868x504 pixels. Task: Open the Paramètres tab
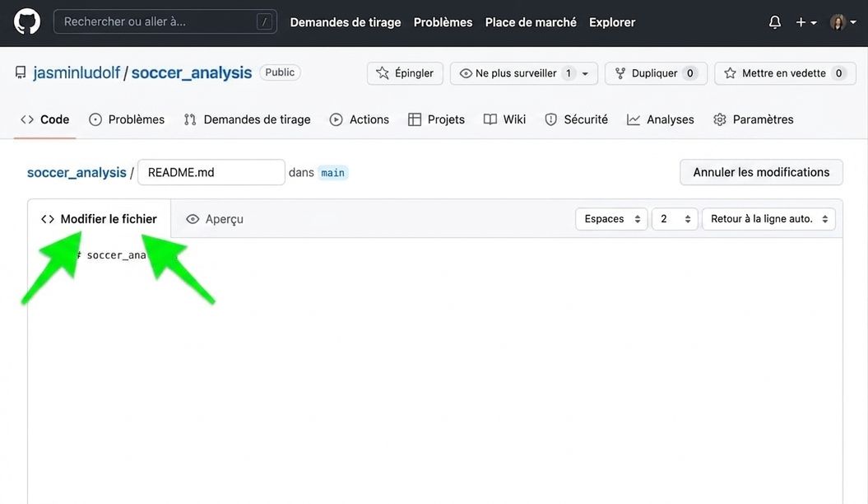click(x=753, y=119)
